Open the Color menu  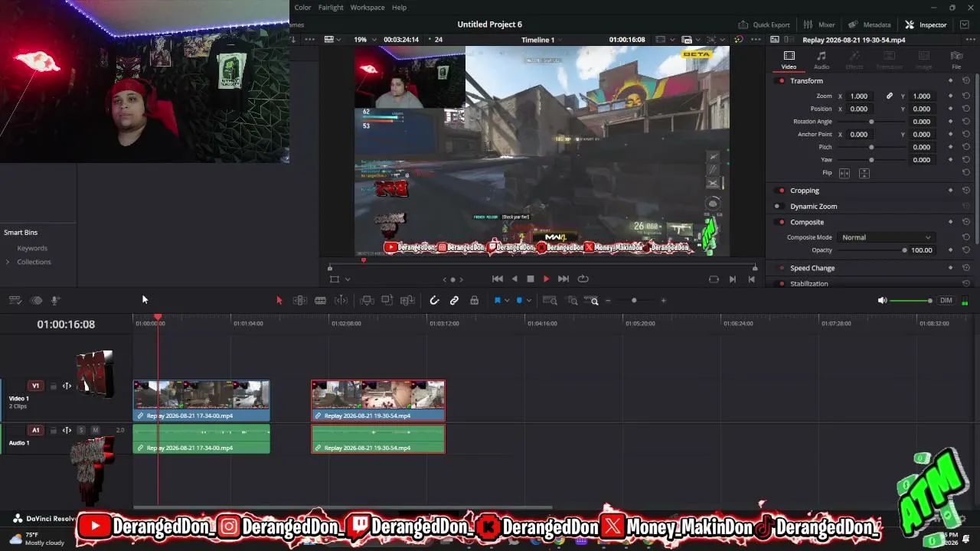tap(303, 8)
